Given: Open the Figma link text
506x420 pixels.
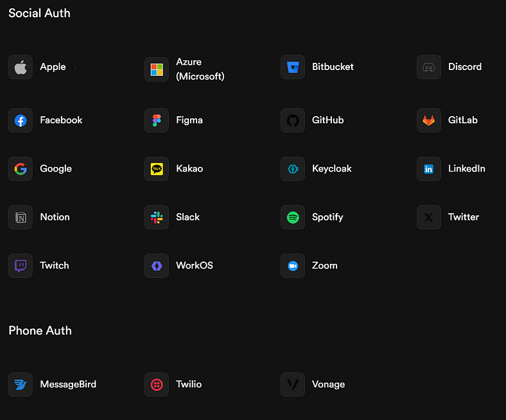Looking at the screenshot, I should pos(189,121).
